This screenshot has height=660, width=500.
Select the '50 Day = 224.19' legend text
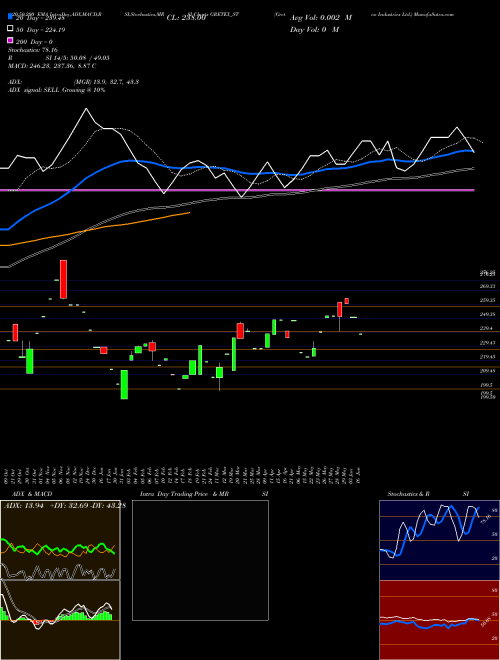(41, 30)
